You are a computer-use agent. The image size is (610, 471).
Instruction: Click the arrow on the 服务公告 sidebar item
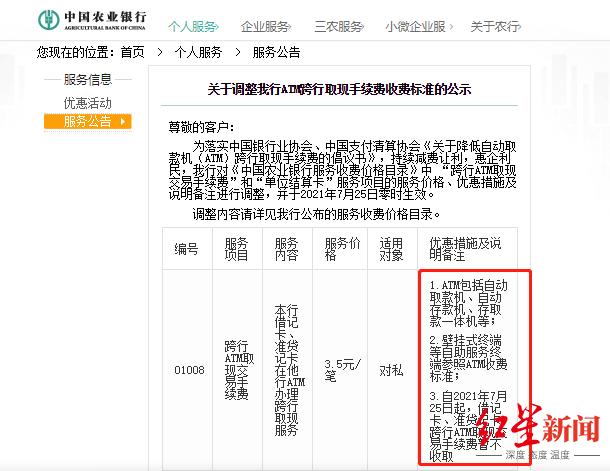tap(123, 121)
